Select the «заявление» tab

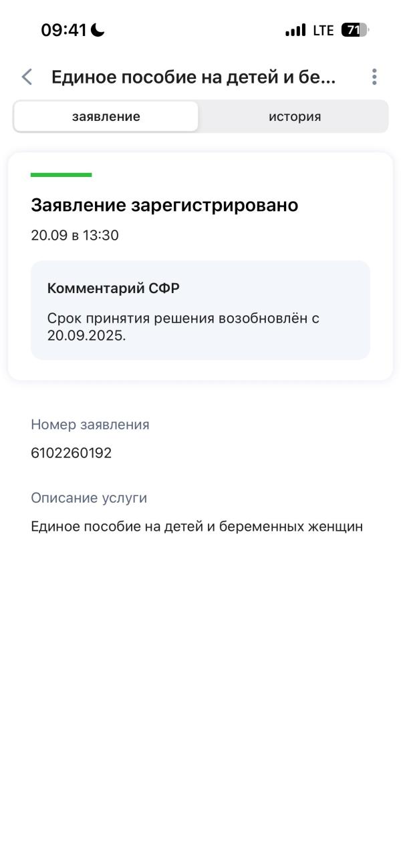(x=106, y=117)
